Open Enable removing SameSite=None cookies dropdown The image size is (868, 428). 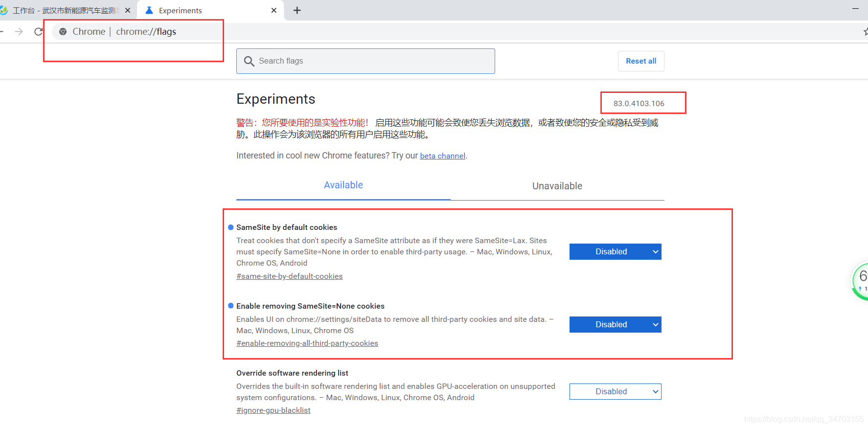click(615, 324)
